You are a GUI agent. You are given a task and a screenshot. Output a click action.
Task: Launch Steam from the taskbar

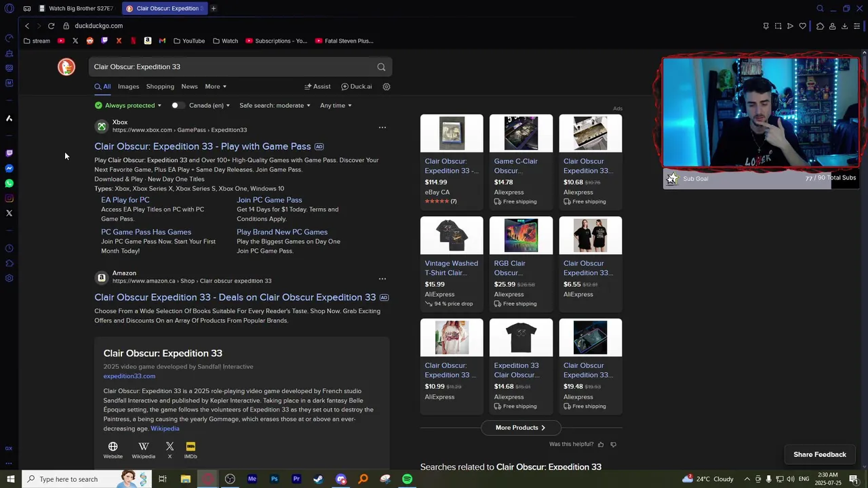click(318, 479)
